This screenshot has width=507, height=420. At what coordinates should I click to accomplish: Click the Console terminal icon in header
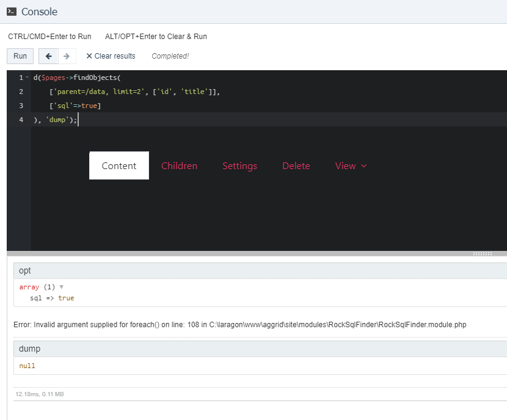pos(12,12)
